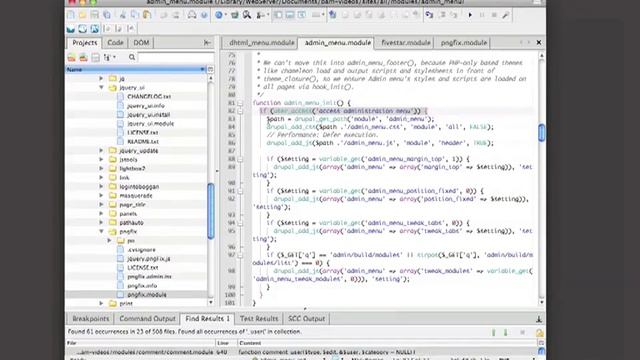This screenshot has height=360, width=640.
Task: Expand the pathauto folder
Action: coord(101,222)
